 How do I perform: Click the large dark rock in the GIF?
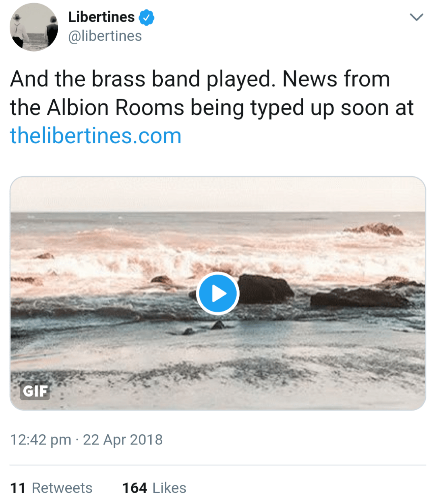(266, 289)
